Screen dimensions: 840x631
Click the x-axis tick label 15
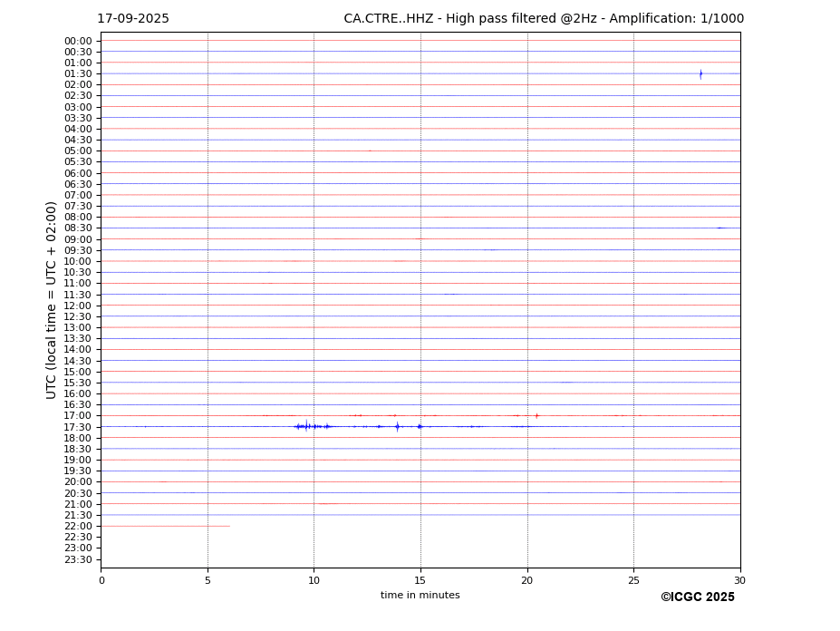[x=420, y=580]
